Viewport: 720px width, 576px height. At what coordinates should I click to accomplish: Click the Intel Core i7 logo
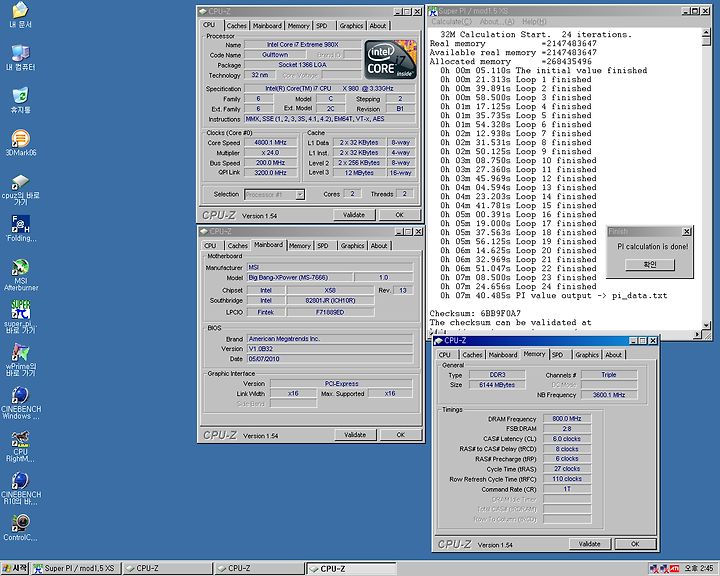click(390, 59)
